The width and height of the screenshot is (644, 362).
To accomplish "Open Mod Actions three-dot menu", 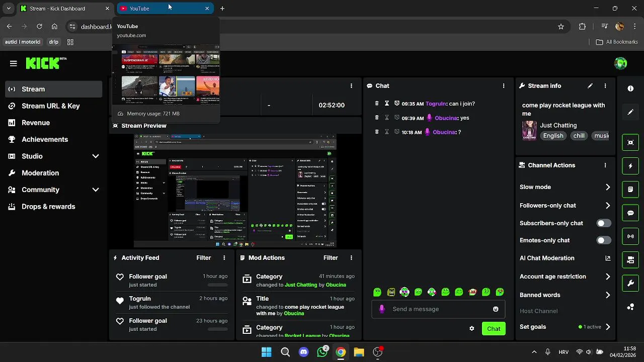I will [351, 258].
